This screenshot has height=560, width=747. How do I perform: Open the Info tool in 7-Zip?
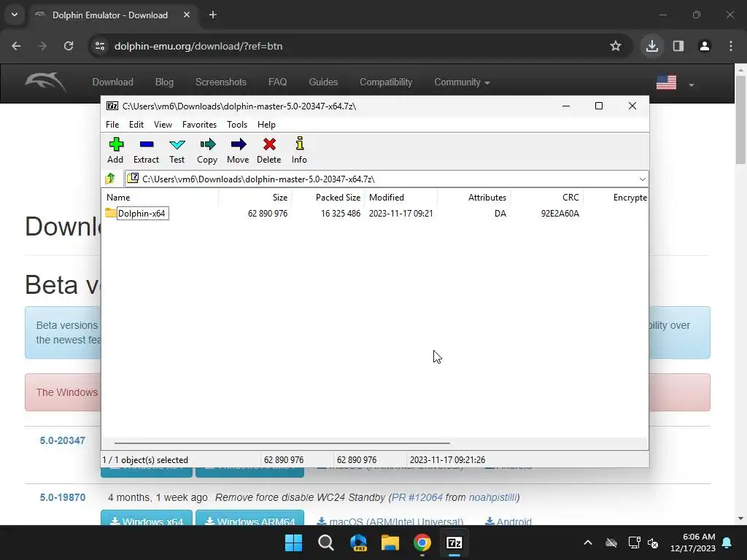point(299,150)
